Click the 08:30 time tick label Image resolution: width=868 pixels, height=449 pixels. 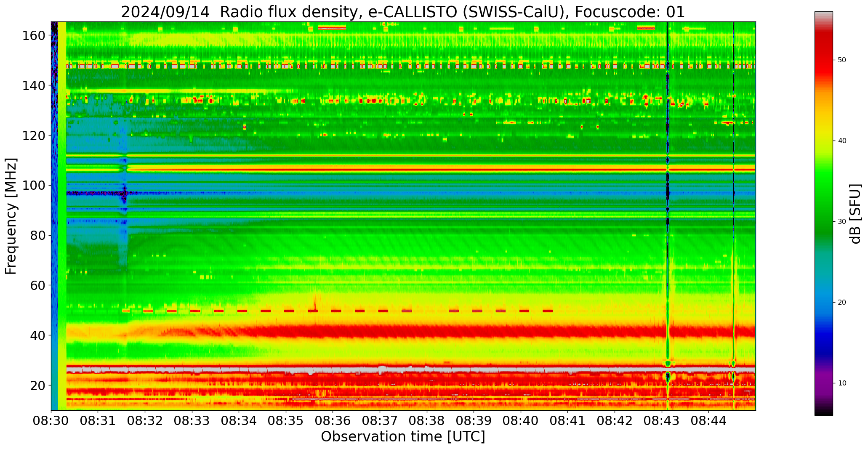[x=51, y=420]
